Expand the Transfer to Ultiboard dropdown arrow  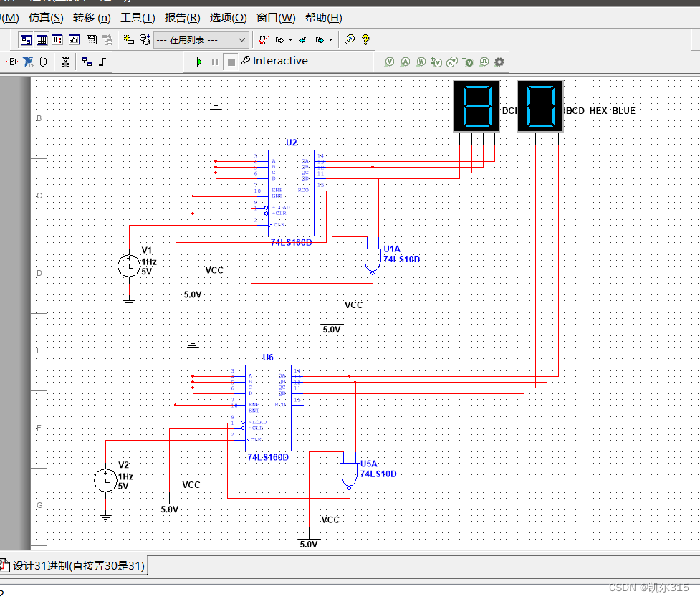pos(291,39)
